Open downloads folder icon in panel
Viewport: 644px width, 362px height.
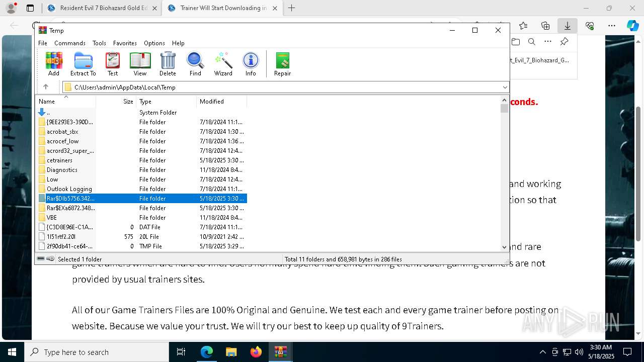click(515, 42)
